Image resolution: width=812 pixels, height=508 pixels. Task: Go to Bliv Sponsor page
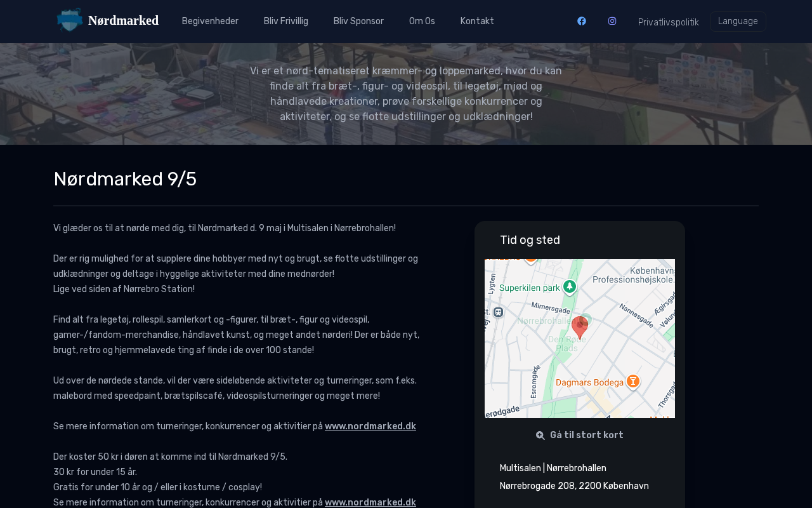click(358, 22)
